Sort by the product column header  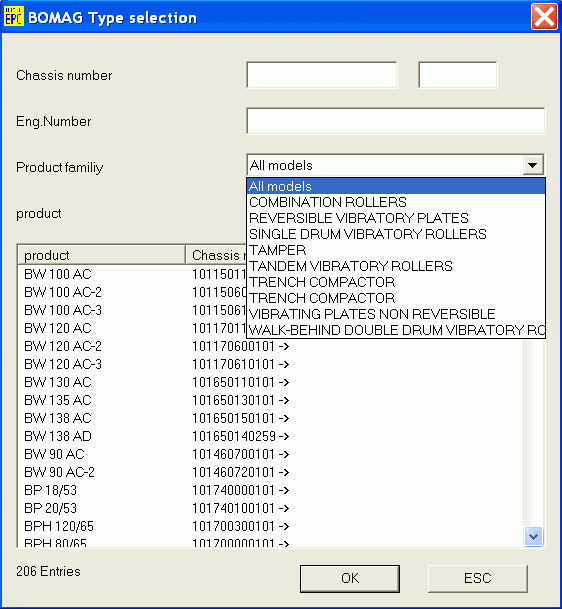coord(101,255)
